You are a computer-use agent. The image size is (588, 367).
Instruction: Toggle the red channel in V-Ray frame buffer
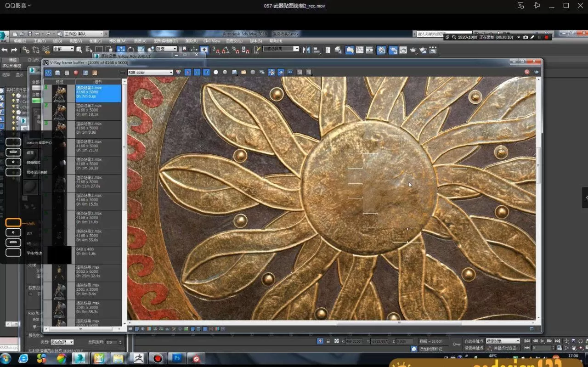point(187,73)
